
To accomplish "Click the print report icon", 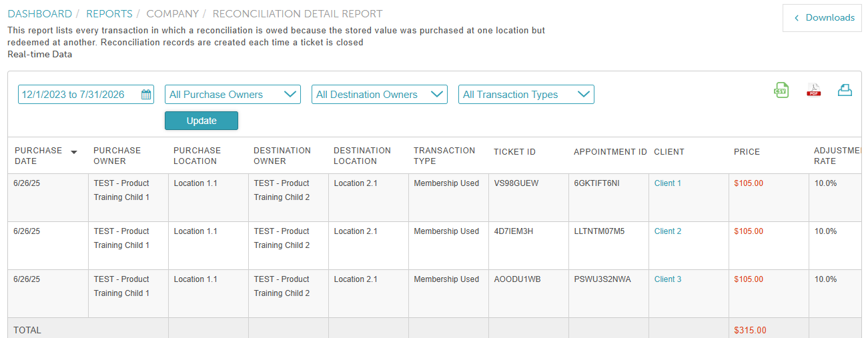I will pyautogui.click(x=845, y=90).
